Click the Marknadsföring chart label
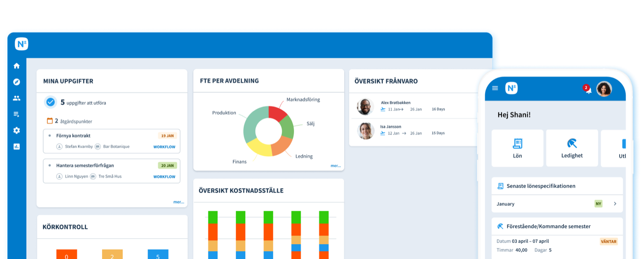This screenshot has height=259, width=644. pyautogui.click(x=303, y=100)
